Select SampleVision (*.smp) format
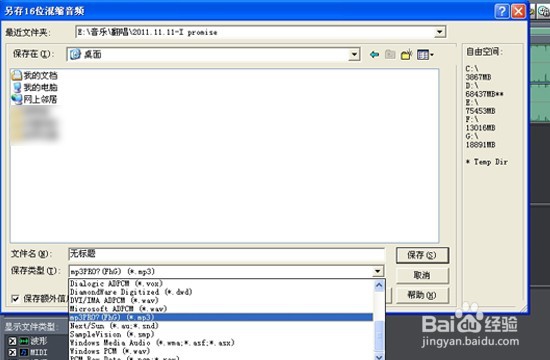550x360 pixels. [x=221, y=334]
